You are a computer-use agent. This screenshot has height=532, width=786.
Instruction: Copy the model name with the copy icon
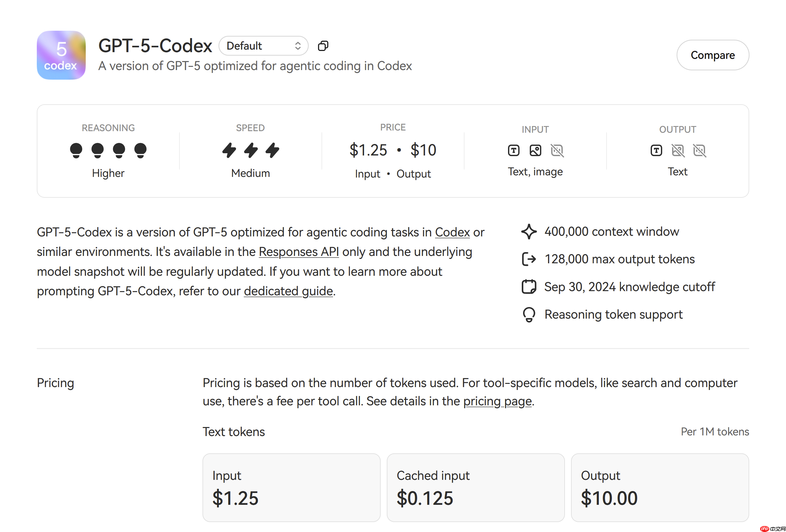point(323,46)
